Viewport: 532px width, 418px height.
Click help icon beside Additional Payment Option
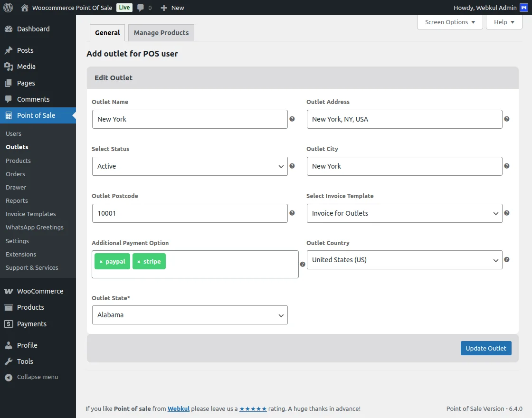point(303,264)
